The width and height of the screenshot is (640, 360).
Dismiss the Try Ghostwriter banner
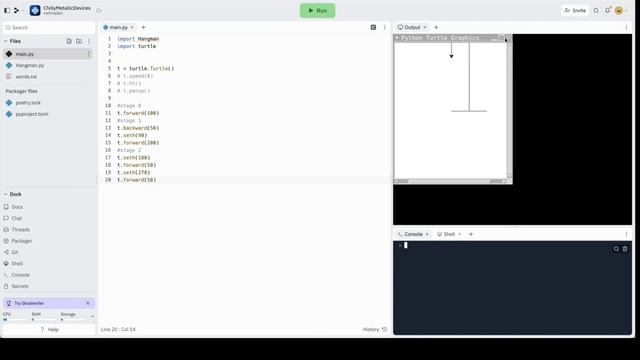pyautogui.click(x=88, y=303)
